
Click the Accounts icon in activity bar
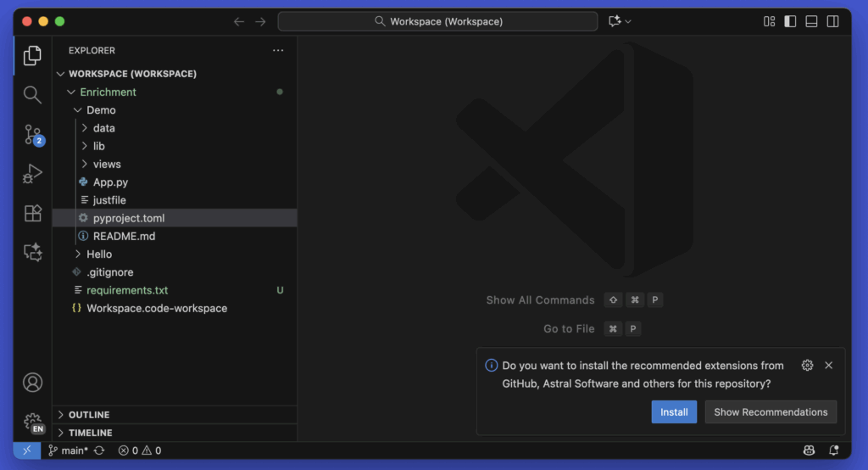pyautogui.click(x=32, y=383)
